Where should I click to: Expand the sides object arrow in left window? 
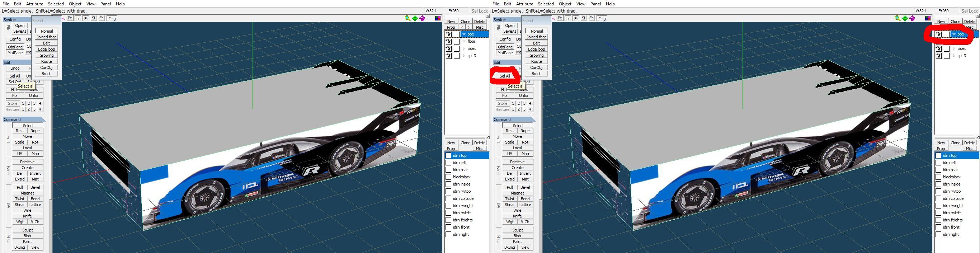[x=464, y=49]
